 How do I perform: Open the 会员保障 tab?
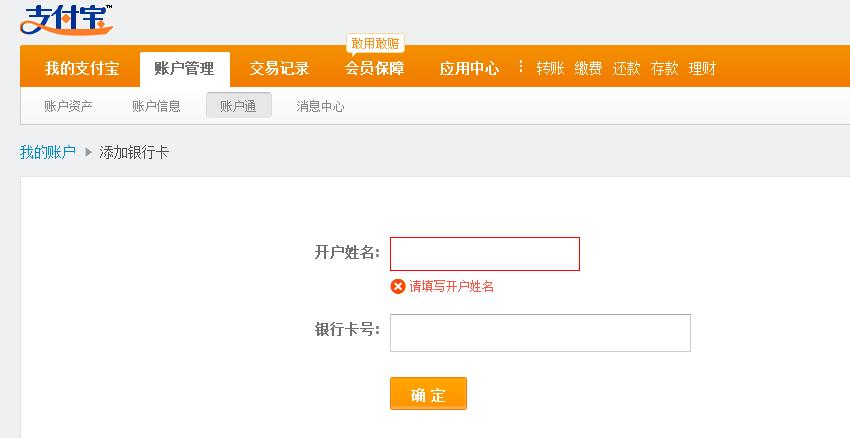point(374,68)
